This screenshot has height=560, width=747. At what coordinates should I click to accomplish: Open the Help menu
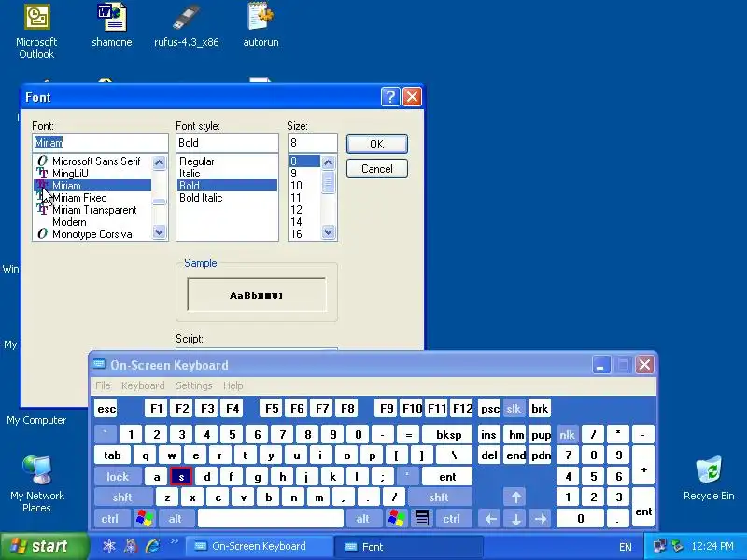pos(233,385)
